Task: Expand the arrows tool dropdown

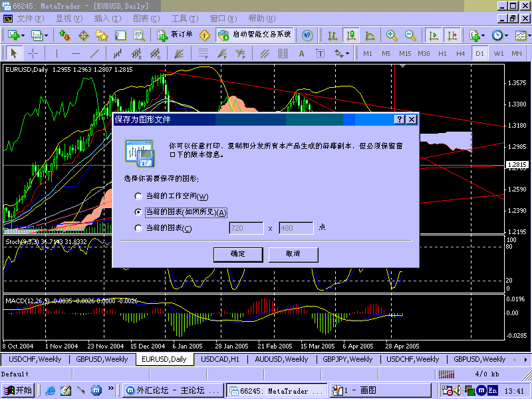Action: [x=348, y=53]
